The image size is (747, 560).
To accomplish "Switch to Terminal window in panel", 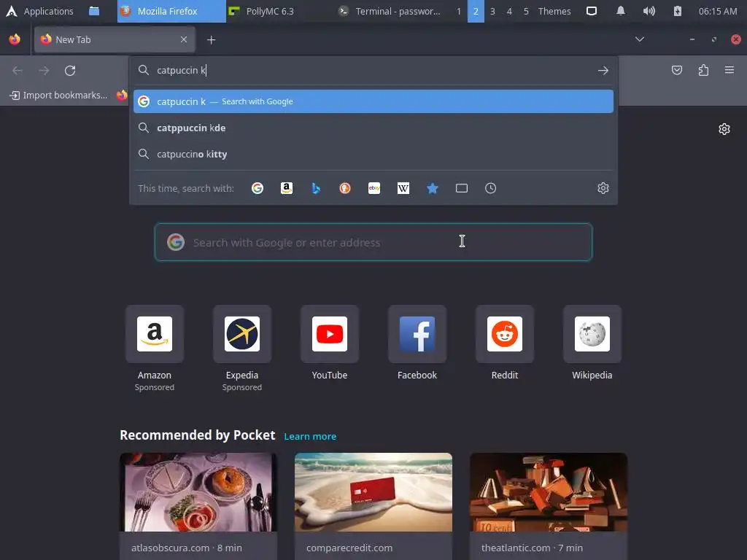I will click(x=390, y=11).
